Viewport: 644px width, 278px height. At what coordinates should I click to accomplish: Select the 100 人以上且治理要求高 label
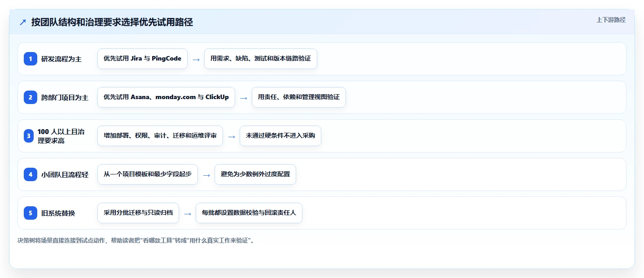tap(61, 136)
